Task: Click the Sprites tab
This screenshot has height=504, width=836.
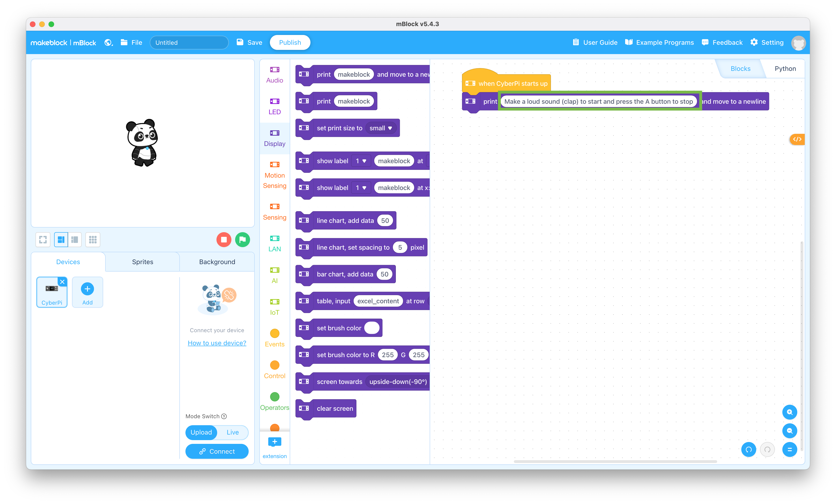Action: coord(142,261)
